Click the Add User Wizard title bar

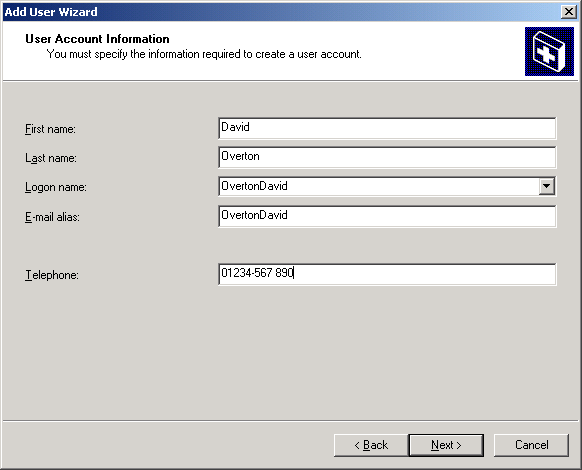click(x=281, y=12)
